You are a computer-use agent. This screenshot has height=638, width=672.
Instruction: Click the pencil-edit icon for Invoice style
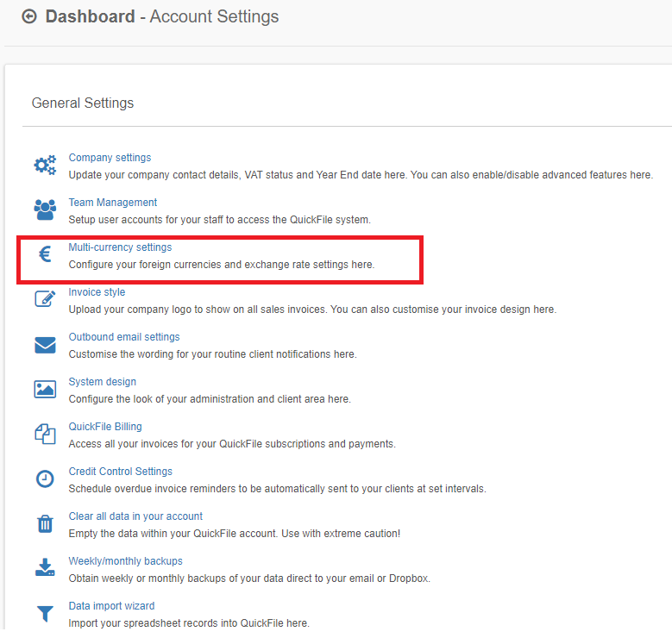click(x=45, y=298)
